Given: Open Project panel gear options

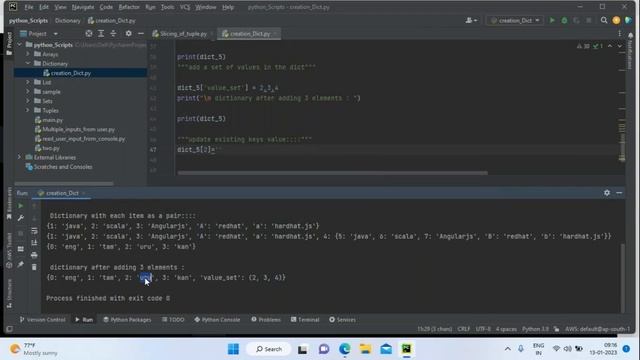Looking at the screenshot, I should [x=128, y=33].
